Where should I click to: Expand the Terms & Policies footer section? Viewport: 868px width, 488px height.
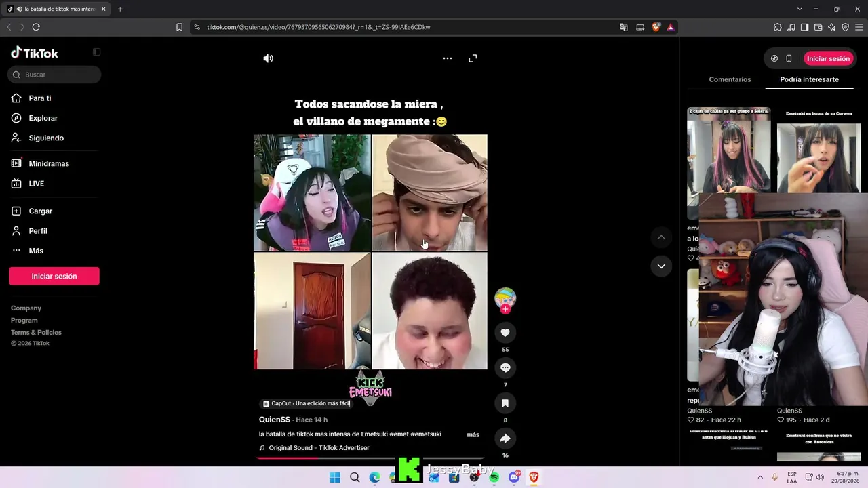coord(36,333)
